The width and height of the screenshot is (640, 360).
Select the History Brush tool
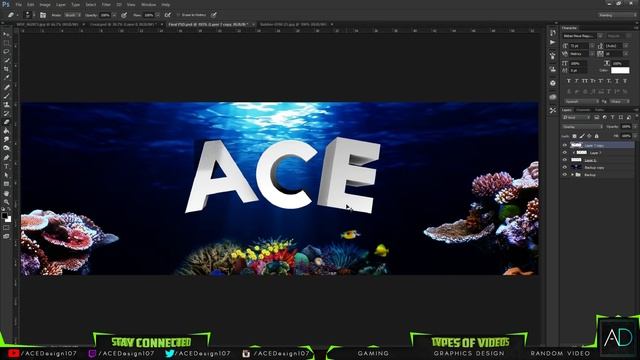[x=6, y=113]
